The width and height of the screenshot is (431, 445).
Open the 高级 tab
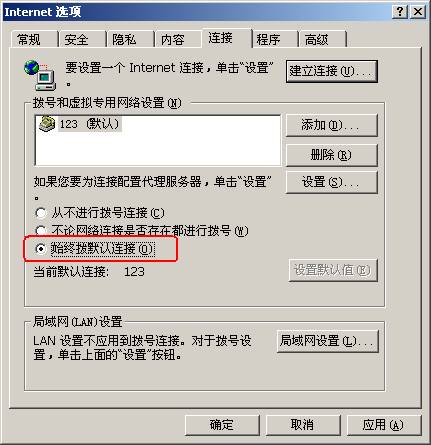click(x=322, y=39)
